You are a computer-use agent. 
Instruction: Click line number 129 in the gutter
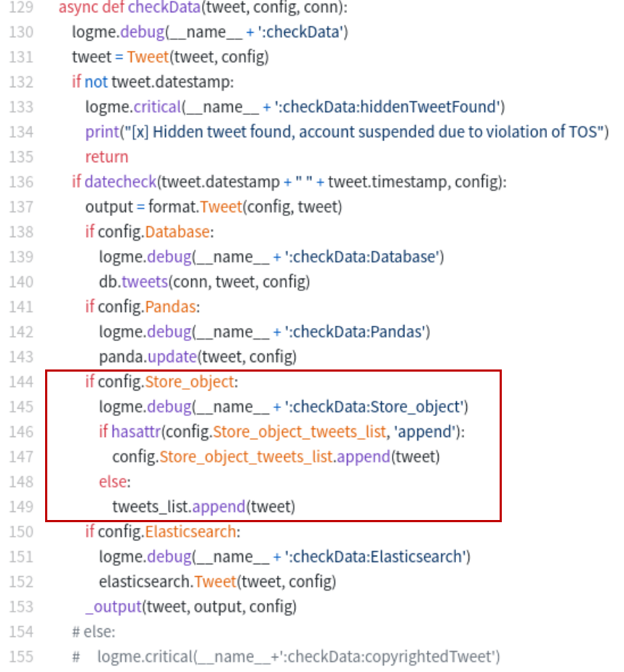pyautogui.click(x=22, y=8)
